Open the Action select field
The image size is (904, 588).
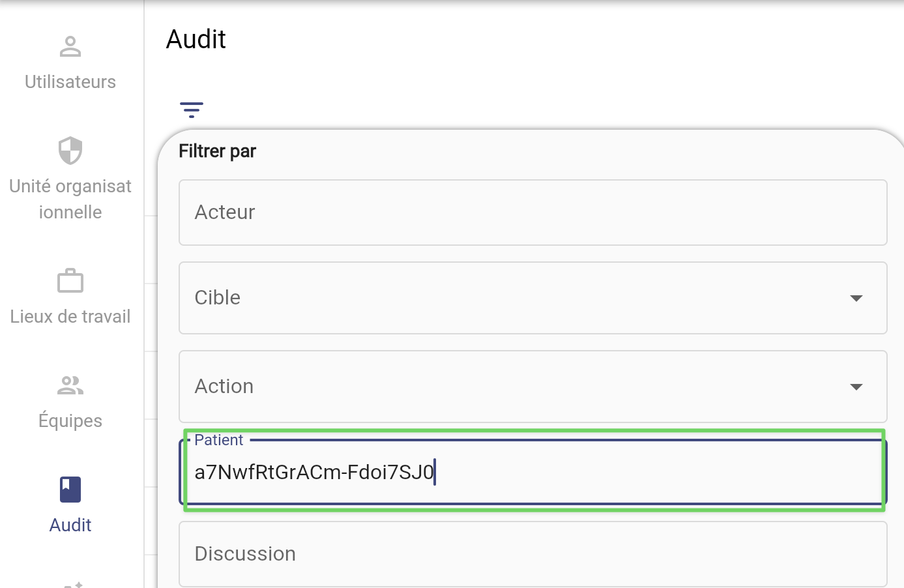[533, 387]
